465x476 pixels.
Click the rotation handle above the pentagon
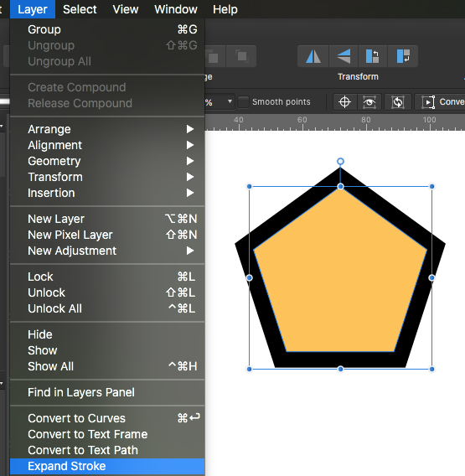tap(340, 161)
